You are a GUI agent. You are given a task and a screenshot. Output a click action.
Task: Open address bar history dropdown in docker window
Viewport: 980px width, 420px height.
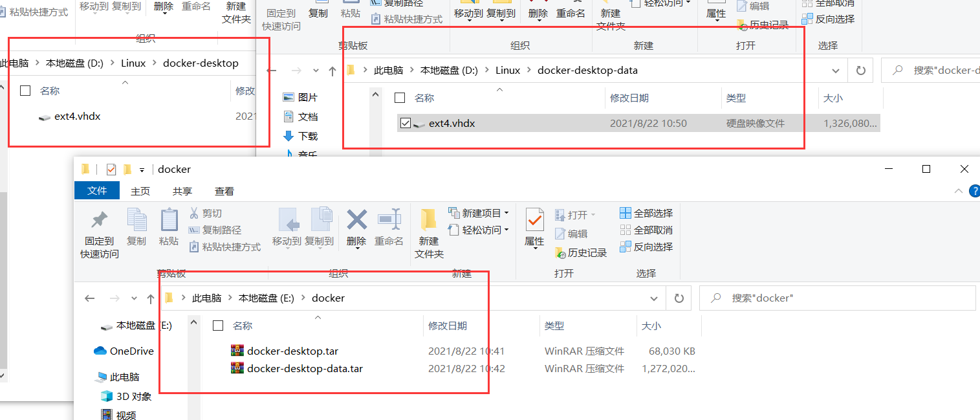pyautogui.click(x=653, y=298)
